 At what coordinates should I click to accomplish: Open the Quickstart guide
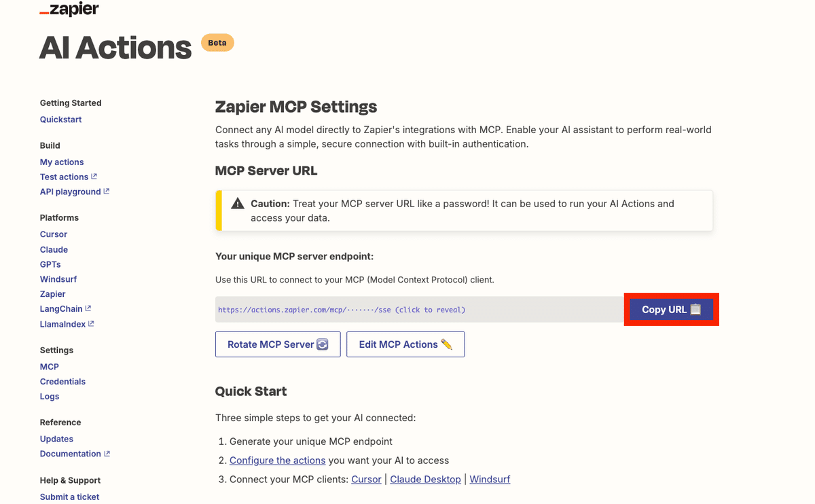pyautogui.click(x=60, y=119)
